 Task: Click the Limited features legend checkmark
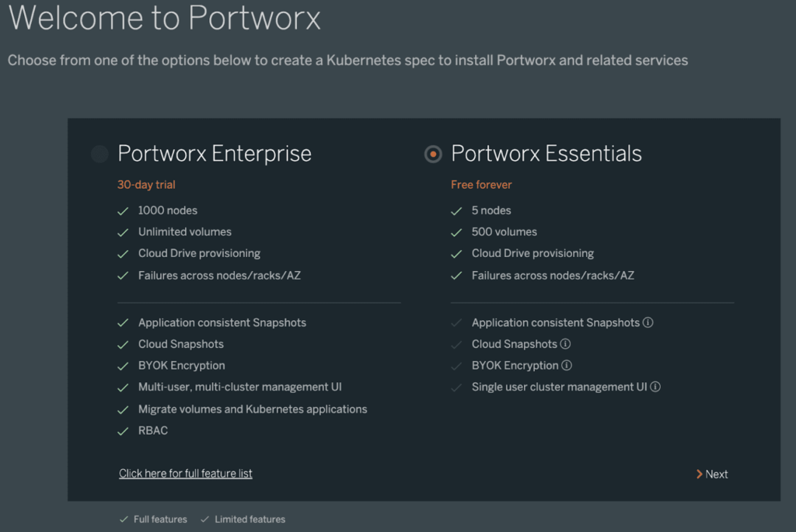click(205, 519)
